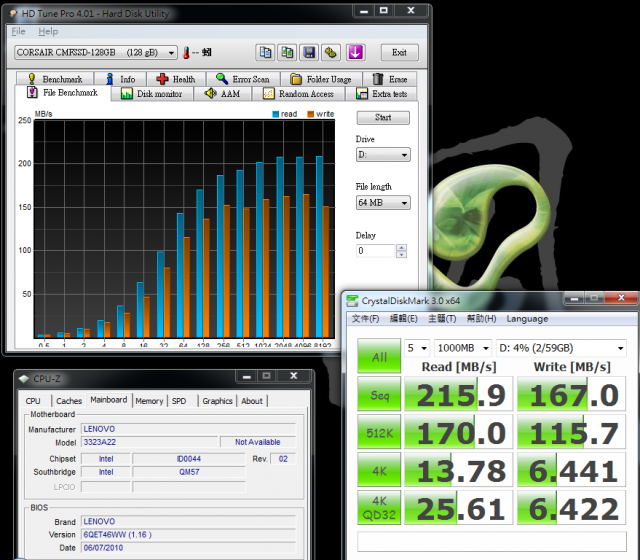
Task: Run the 512K test in CrystalDiskMark
Action: 379,432
